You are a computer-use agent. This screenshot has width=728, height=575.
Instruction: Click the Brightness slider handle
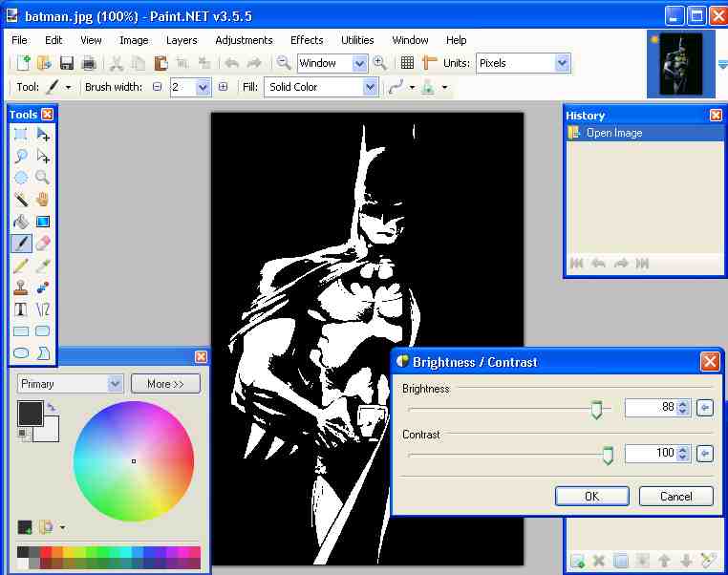[x=596, y=410]
